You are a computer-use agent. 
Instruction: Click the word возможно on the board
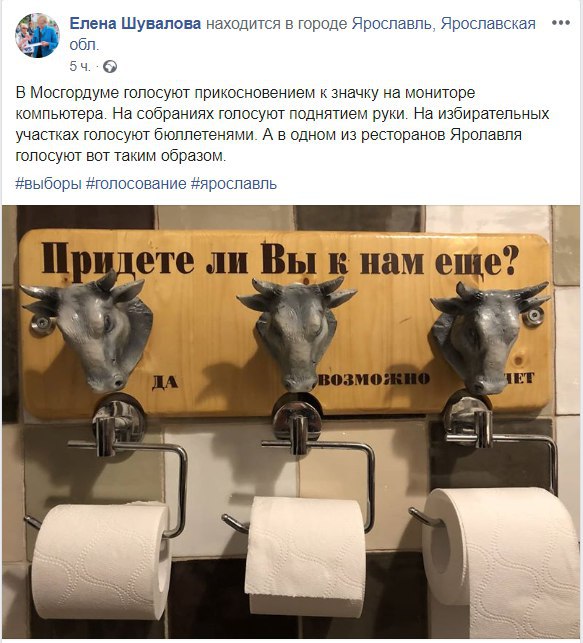374,379
